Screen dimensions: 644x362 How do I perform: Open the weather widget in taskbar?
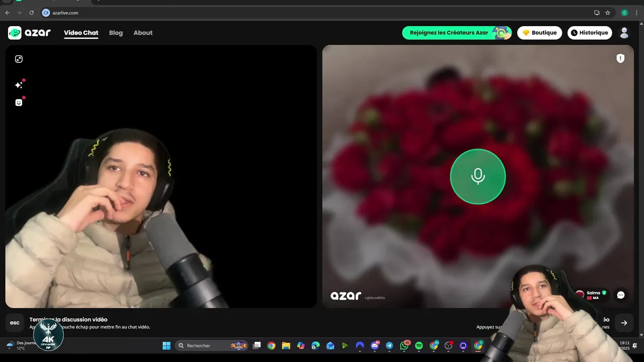click(20, 345)
